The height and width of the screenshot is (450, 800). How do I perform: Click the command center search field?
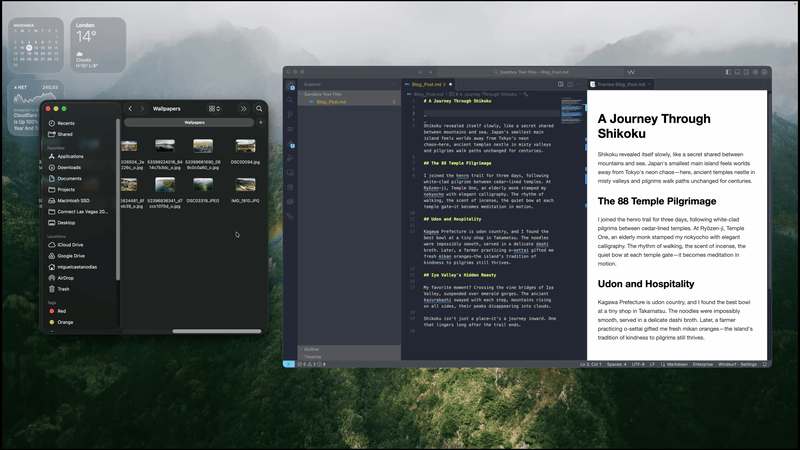click(x=531, y=72)
